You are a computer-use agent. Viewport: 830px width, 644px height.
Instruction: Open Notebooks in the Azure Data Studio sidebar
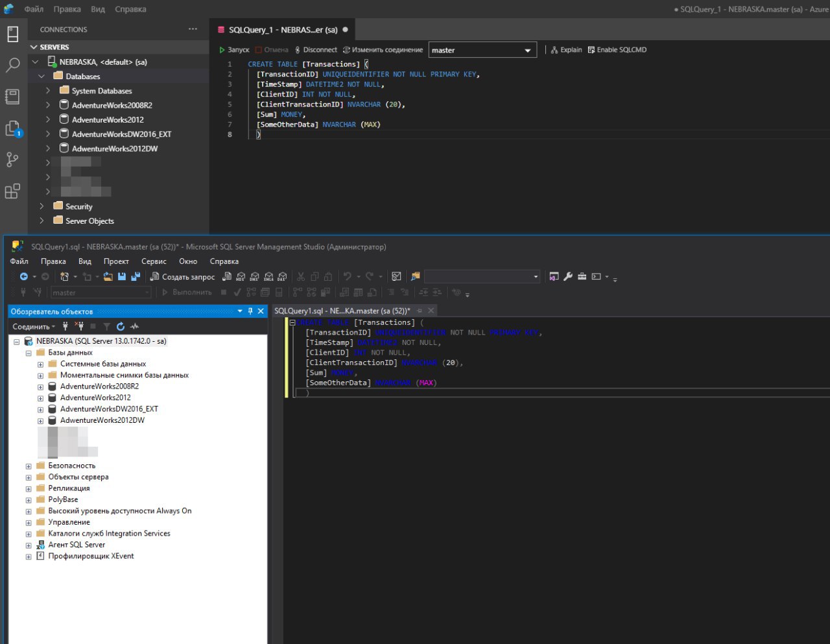click(x=13, y=96)
